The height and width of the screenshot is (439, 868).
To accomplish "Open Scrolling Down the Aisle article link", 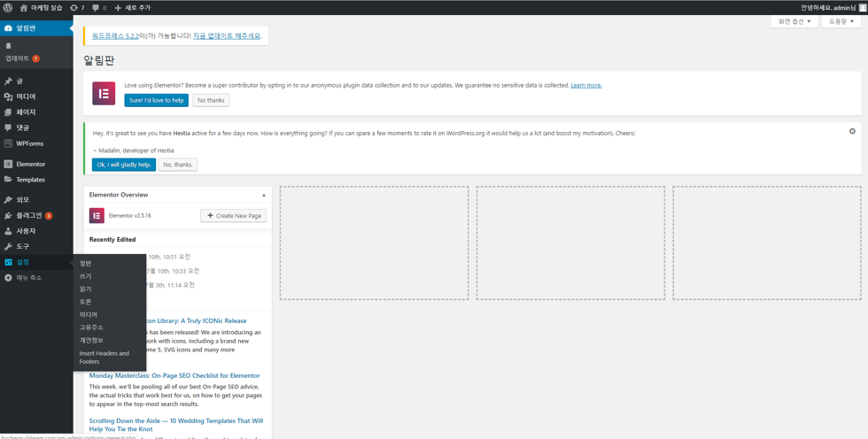I will [176, 425].
